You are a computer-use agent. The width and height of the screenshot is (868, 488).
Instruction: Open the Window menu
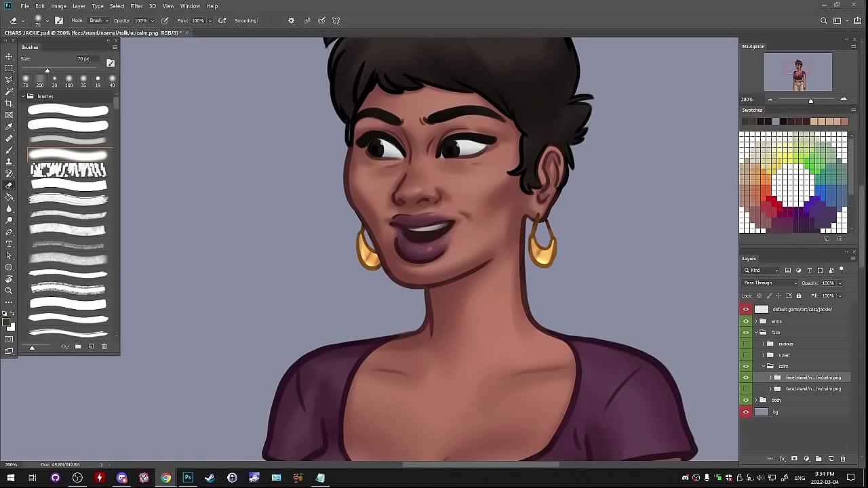tap(190, 6)
